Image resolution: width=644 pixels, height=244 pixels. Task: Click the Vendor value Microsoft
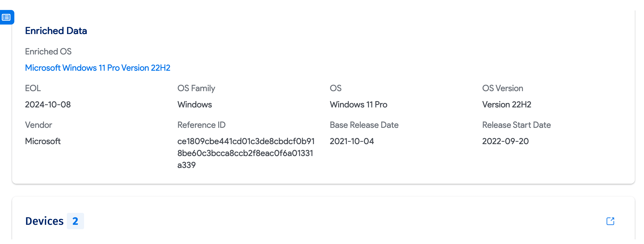point(43,141)
